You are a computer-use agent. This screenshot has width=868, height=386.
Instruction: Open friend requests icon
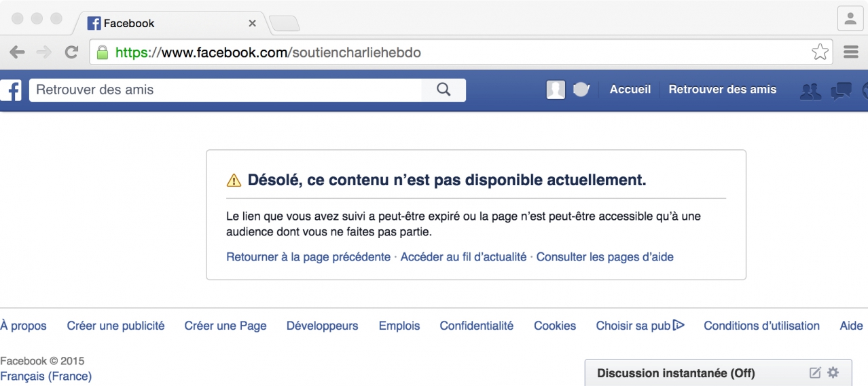click(810, 91)
